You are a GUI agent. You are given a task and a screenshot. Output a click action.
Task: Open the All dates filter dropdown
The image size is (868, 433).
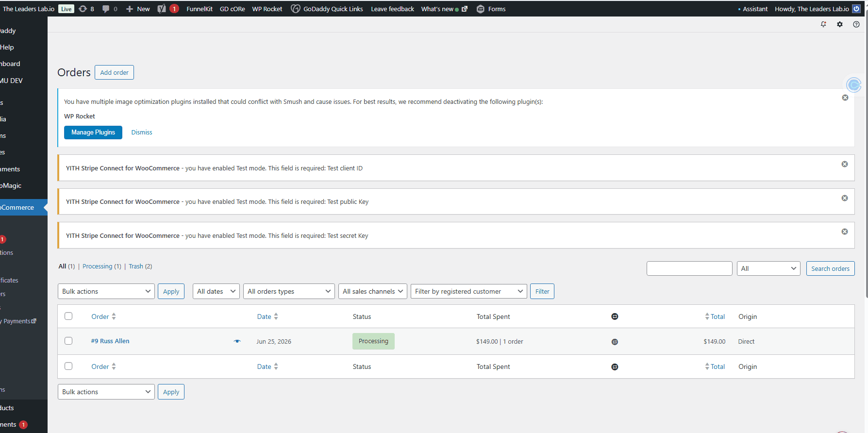click(216, 291)
